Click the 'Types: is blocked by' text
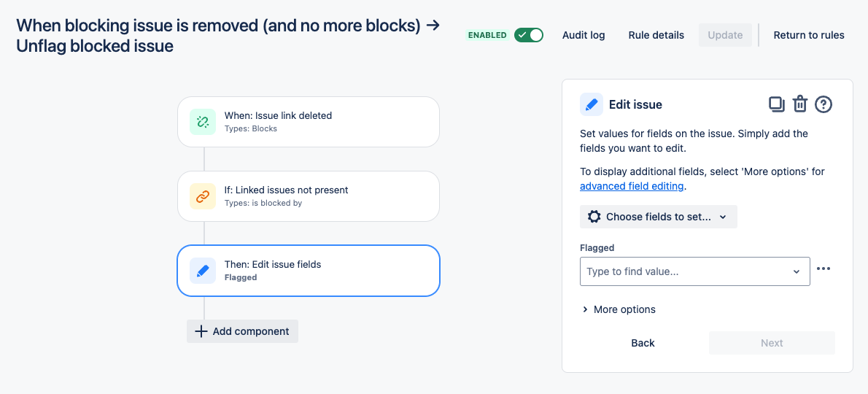868x394 pixels. (x=263, y=203)
